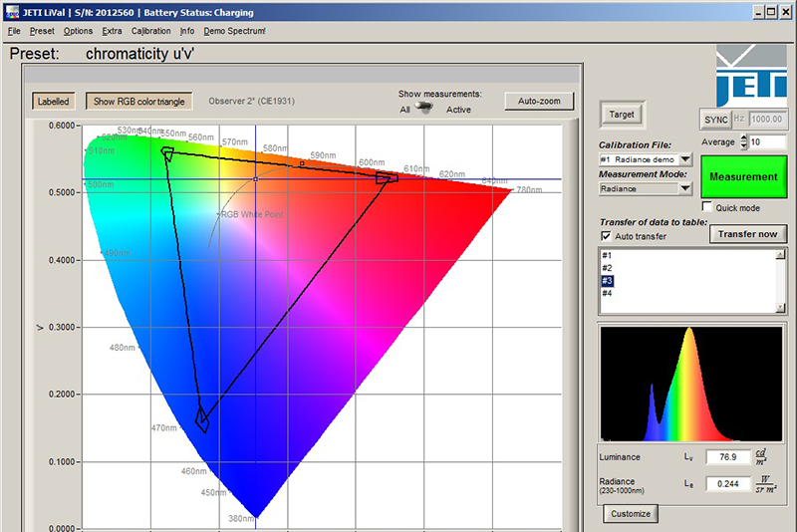The image size is (797, 532).
Task: Toggle the Labelled button
Action: (x=54, y=101)
